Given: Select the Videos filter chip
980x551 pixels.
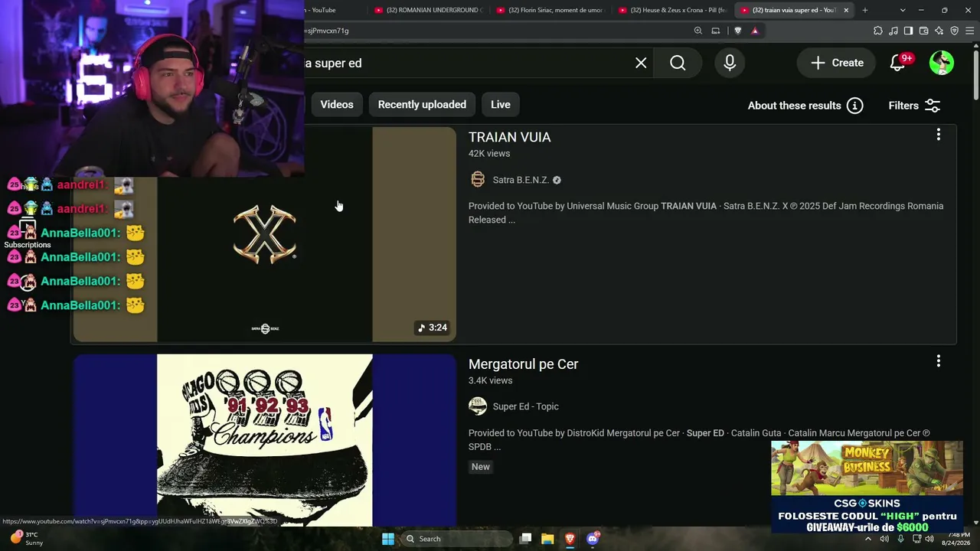Looking at the screenshot, I should pos(337,105).
